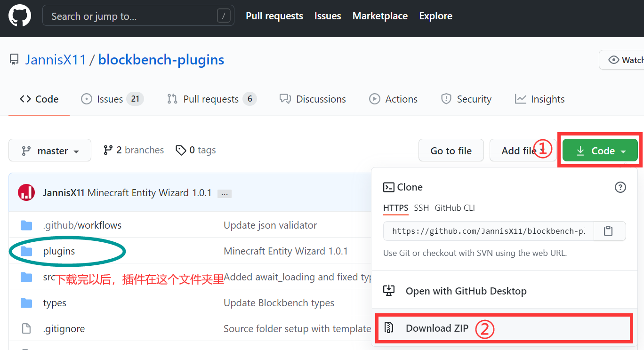The width and height of the screenshot is (644, 350).
Task: Expand the commit message ellipsis button
Action: coord(224,193)
